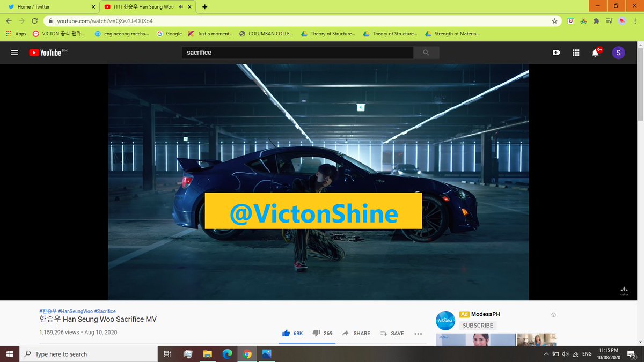Open the McAfee extension icon
The image size is (644, 362).
tap(571, 21)
